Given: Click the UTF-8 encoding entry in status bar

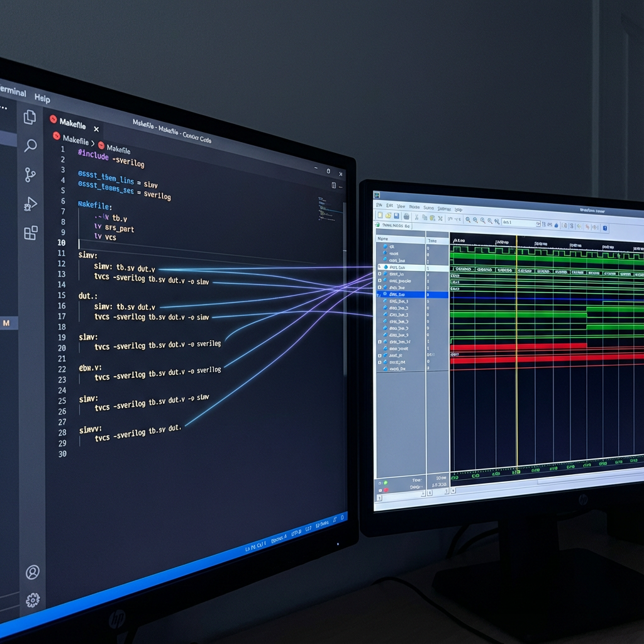Looking at the screenshot, I should pyautogui.click(x=296, y=533).
